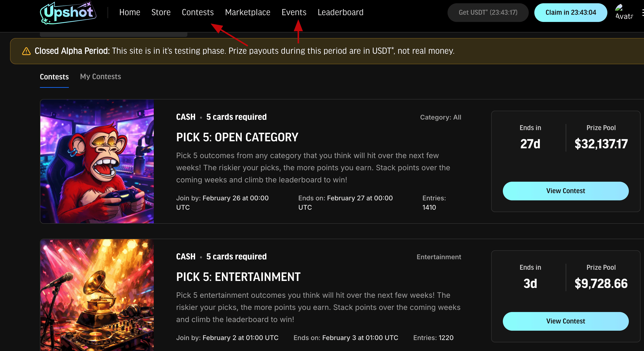Open the red ape gamer thumbnail
Viewport: 644px width, 351px height.
[x=97, y=161]
